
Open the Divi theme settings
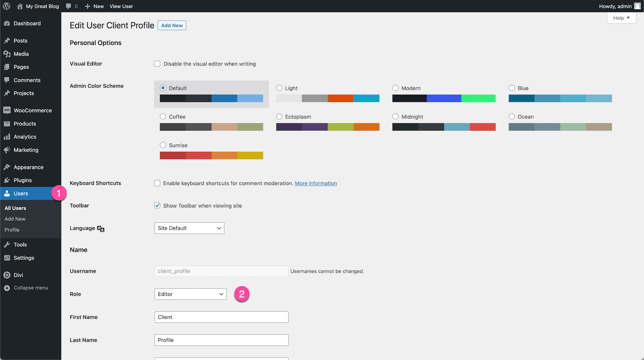(x=18, y=275)
